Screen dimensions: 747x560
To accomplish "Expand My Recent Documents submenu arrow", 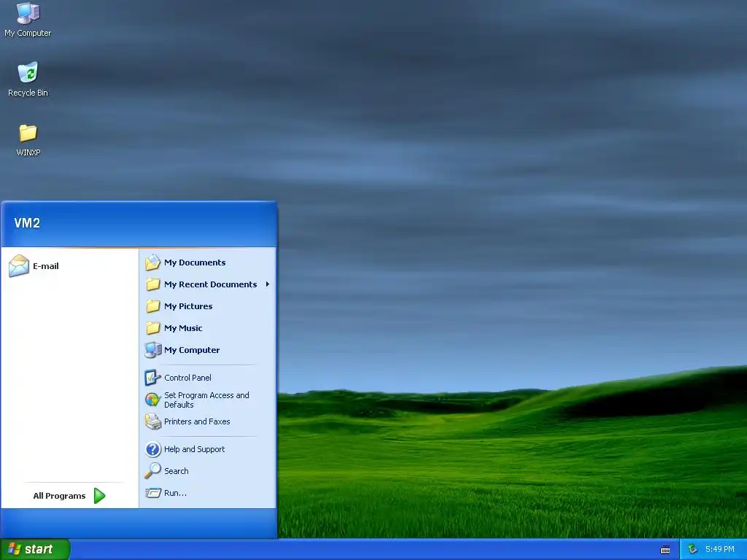I will point(268,284).
